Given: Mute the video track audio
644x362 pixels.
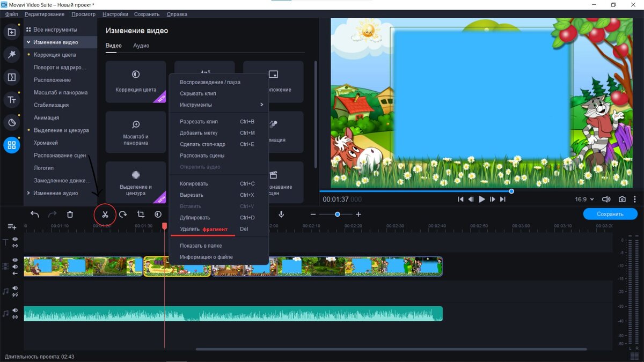Looking at the screenshot, I should tap(16, 267).
